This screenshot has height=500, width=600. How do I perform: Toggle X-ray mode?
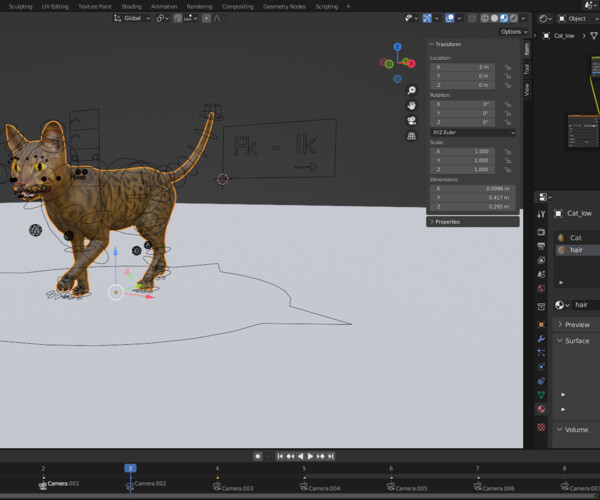pyautogui.click(x=472, y=18)
